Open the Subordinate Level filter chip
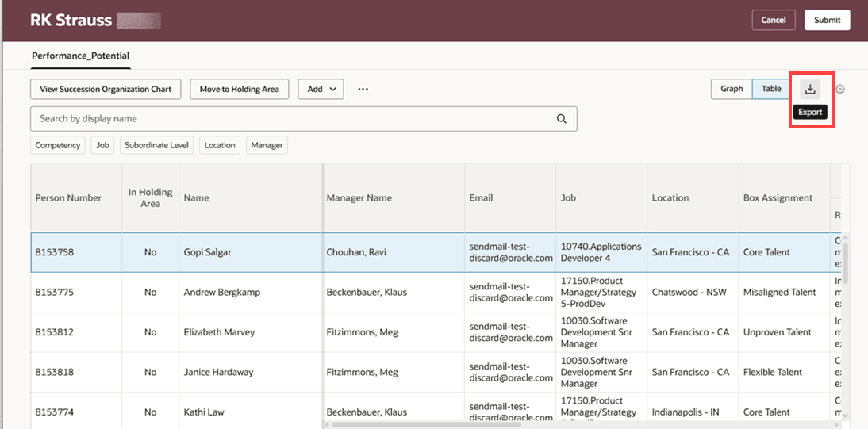Screen dimensions: 868x429 [156, 145]
